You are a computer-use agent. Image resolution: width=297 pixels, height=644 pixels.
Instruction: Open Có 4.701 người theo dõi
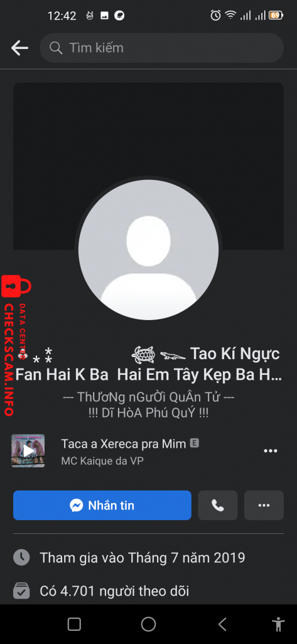(x=114, y=591)
